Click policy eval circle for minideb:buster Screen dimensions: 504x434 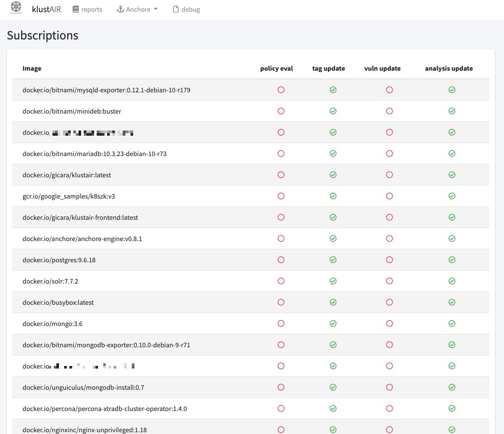tap(281, 111)
